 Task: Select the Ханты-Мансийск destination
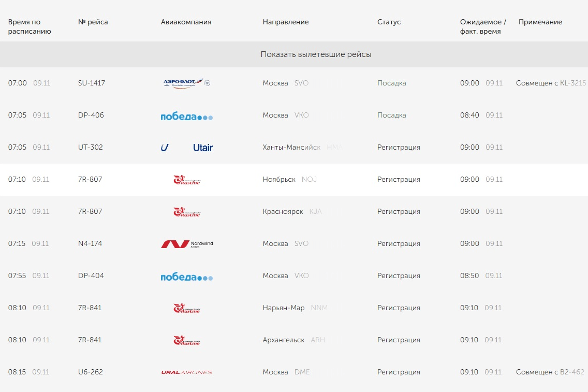(x=291, y=147)
